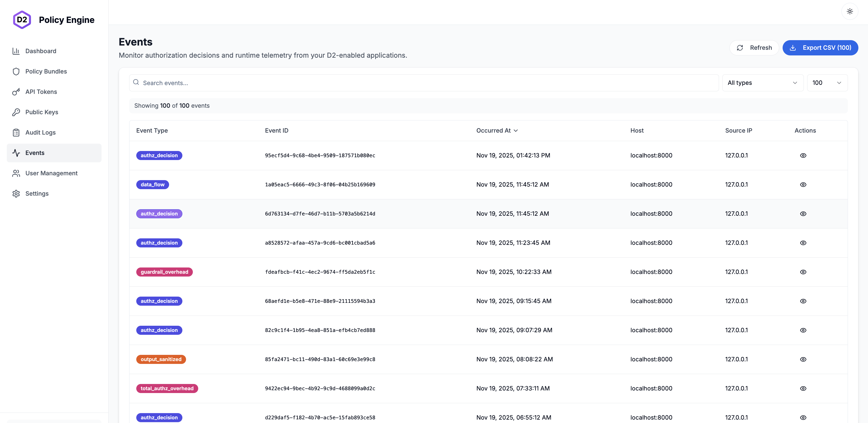The height and width of the screenshot is (423, 868).
Task: Navigate to Public Keys
Action: click(x=42, y=112)
